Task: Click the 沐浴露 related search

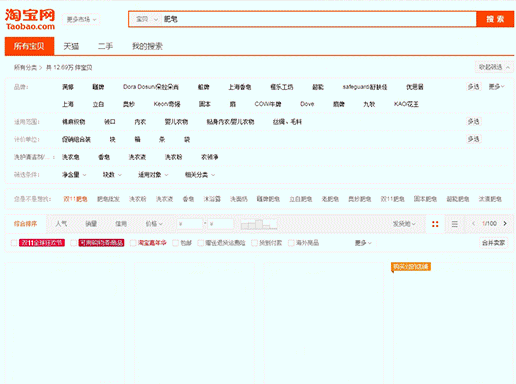Action: 212,199
